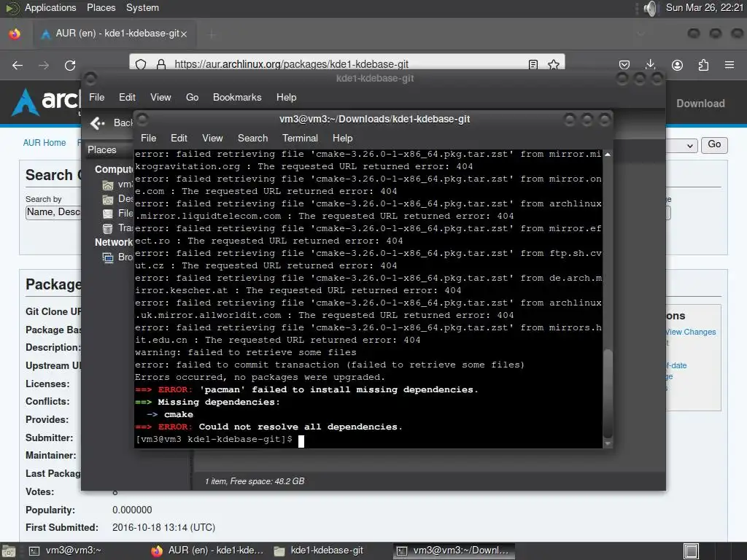
Task: Select Desktop folder icon in sidebar
Action: point(108,200)
